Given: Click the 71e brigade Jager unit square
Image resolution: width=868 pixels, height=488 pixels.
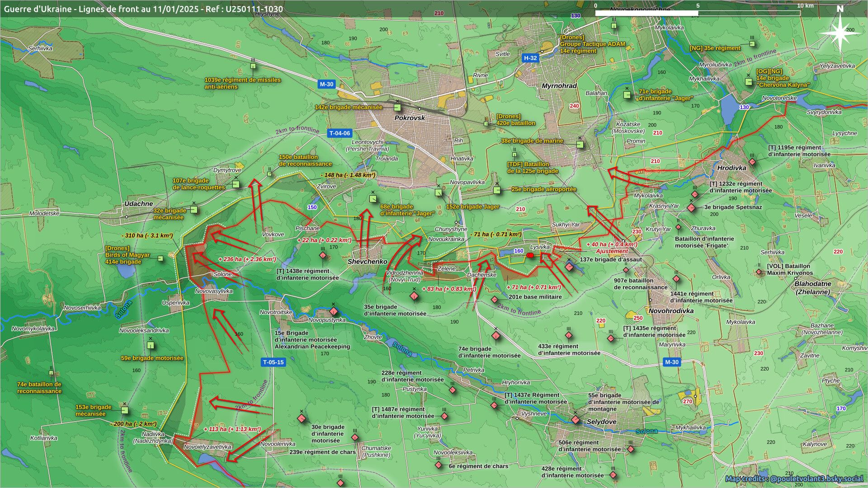Looking at the screenshot, I should 627,95.
